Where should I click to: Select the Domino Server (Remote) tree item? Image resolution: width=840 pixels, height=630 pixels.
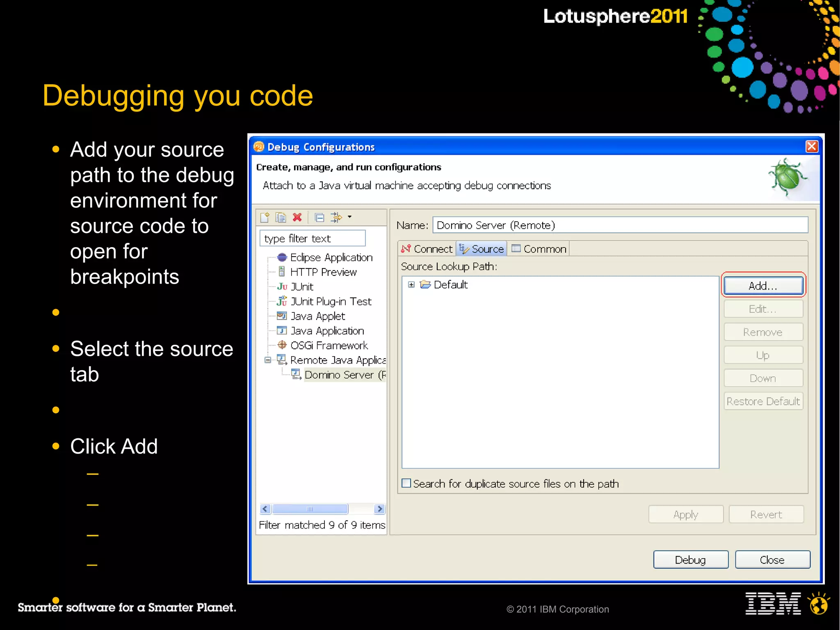(x=345, y=375)
